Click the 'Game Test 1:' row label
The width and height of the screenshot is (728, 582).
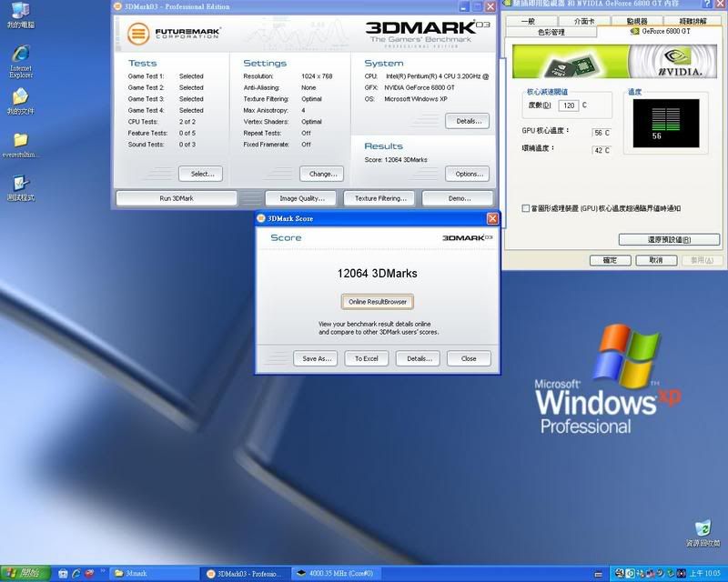[x=147, y=76]
